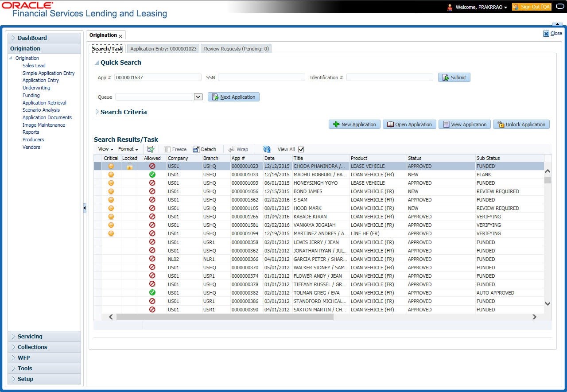Expand the Servicing menu panel
567x392 pixels.
[x=30, y=337]
